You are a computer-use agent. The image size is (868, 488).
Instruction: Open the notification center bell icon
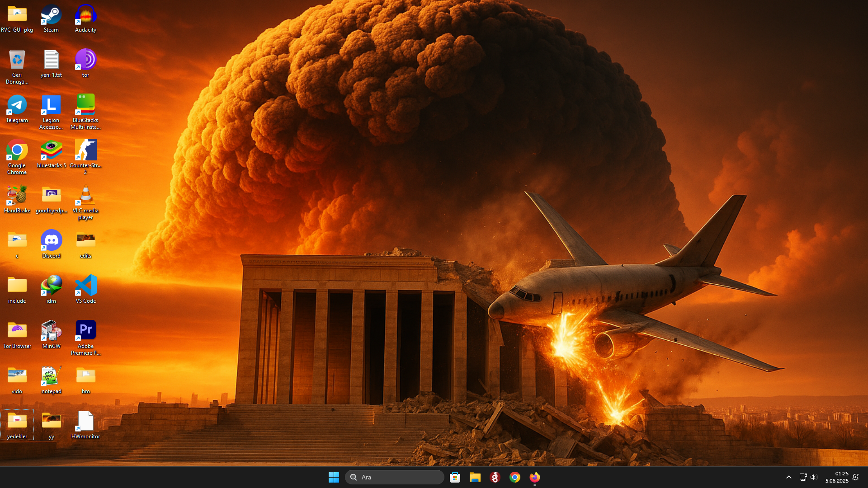pos(855,477)
